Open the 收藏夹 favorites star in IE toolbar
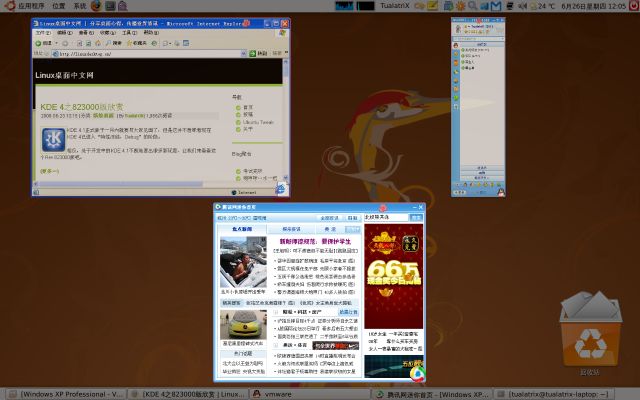This screenshot has height=400, width=640. point(136,43)
